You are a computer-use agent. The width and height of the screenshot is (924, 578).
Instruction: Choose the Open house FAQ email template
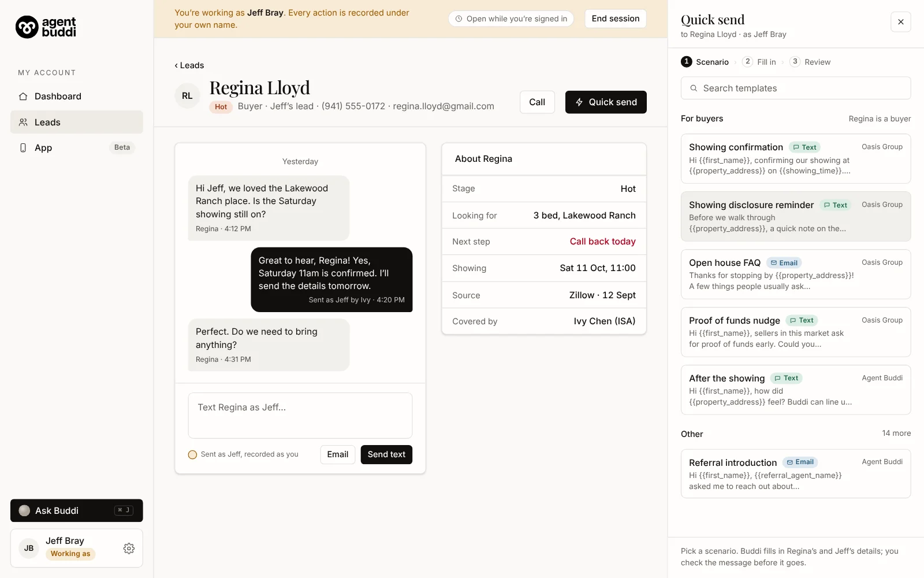795,275
